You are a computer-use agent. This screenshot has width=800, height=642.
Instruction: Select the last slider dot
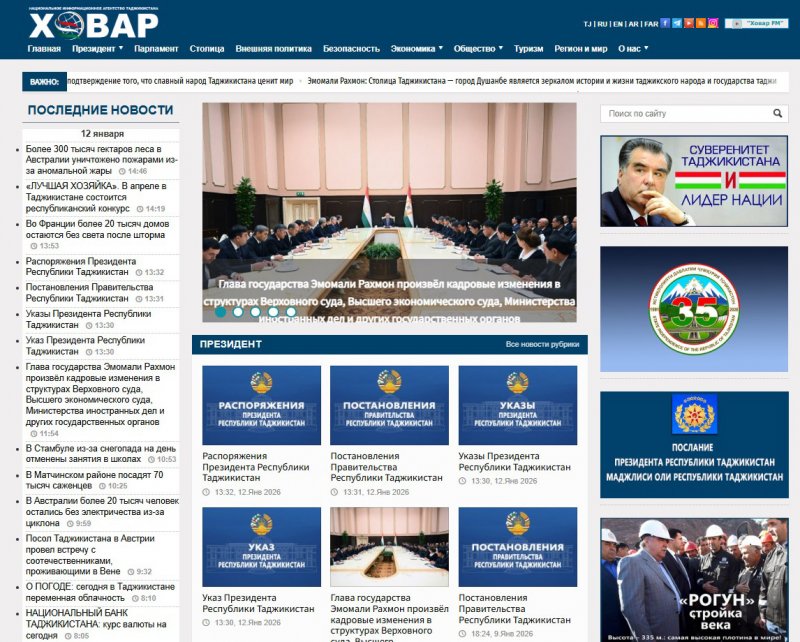click(x=291, y=311)
